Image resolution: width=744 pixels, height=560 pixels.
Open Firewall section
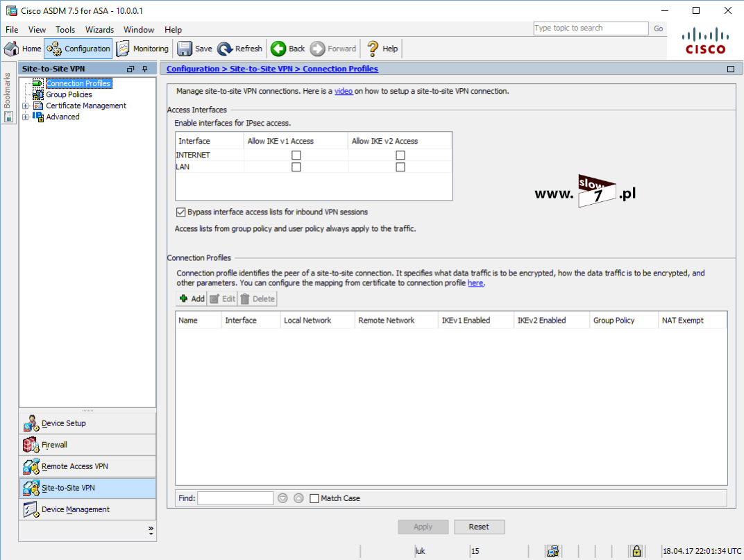[87, 445]
